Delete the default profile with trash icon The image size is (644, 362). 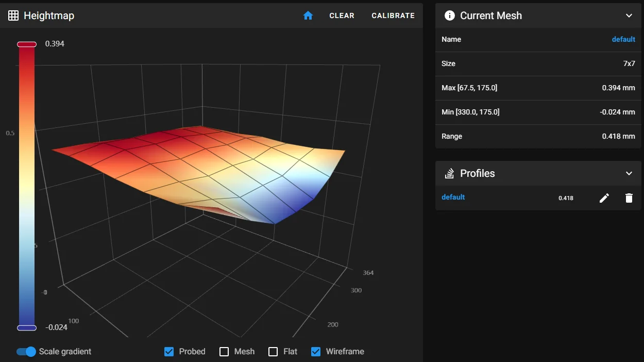(629, 198)
